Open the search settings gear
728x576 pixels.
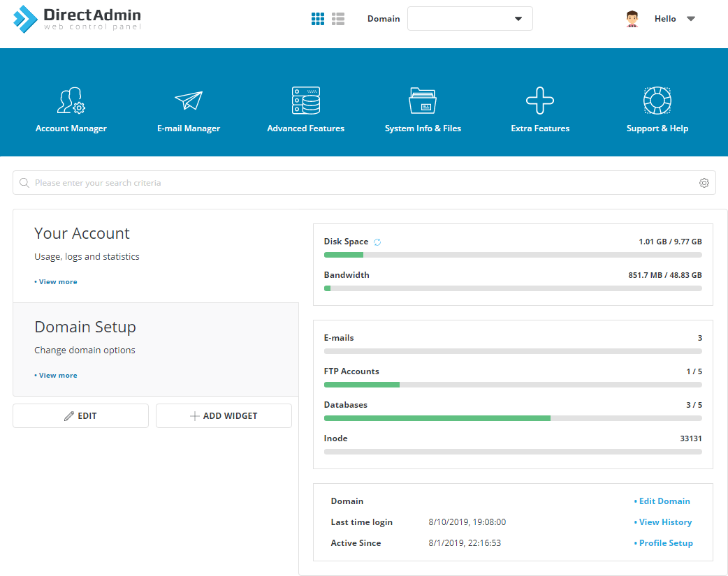click(x=704, y=182)
